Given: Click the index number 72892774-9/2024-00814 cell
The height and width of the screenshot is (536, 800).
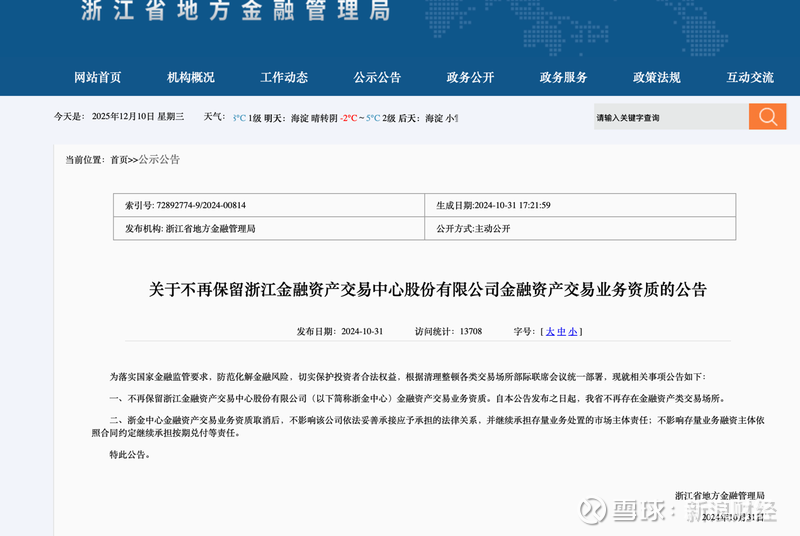Looking at the screenshot, I should pyautogui.click(x=269, y=205).
